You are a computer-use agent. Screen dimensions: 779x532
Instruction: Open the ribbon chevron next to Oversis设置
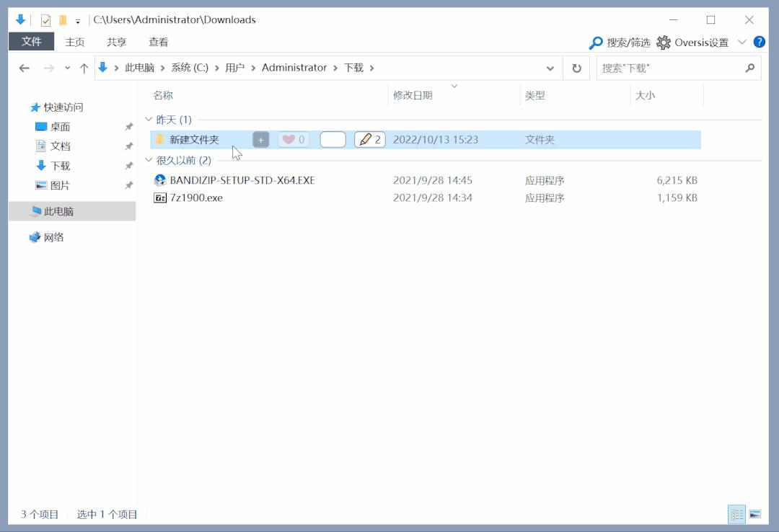[x=741, y=42]
